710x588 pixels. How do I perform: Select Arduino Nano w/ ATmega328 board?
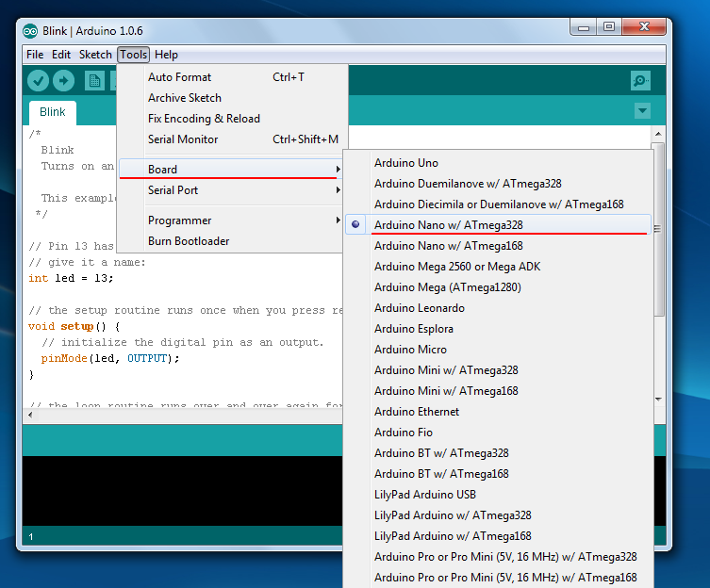click(x=498, y=225)
